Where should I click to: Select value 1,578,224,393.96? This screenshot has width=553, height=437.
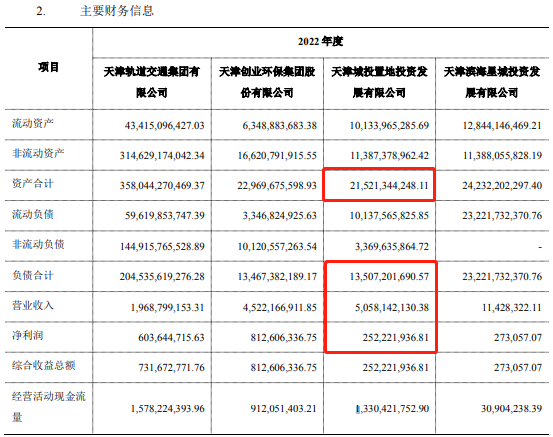pos(168,408)
